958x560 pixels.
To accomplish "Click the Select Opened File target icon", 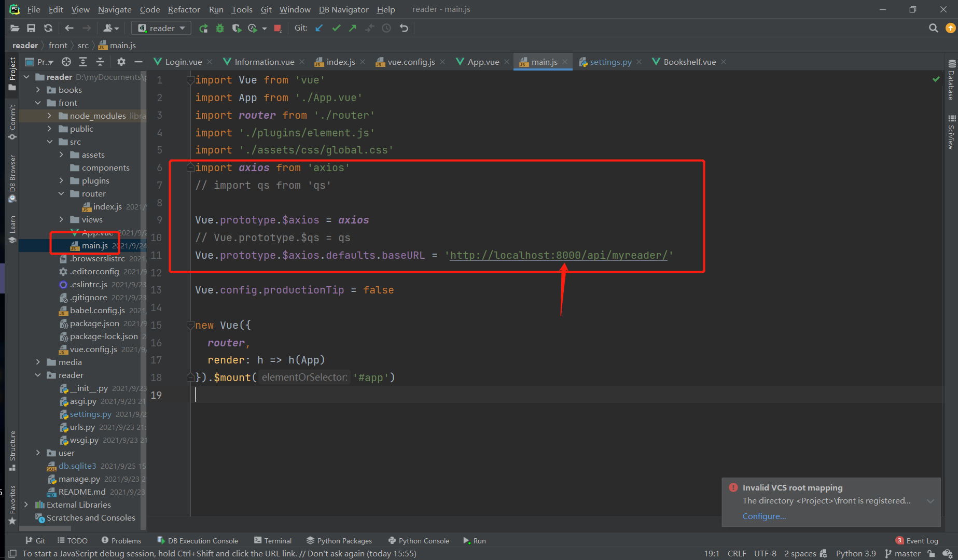I will tap(66, 62).
